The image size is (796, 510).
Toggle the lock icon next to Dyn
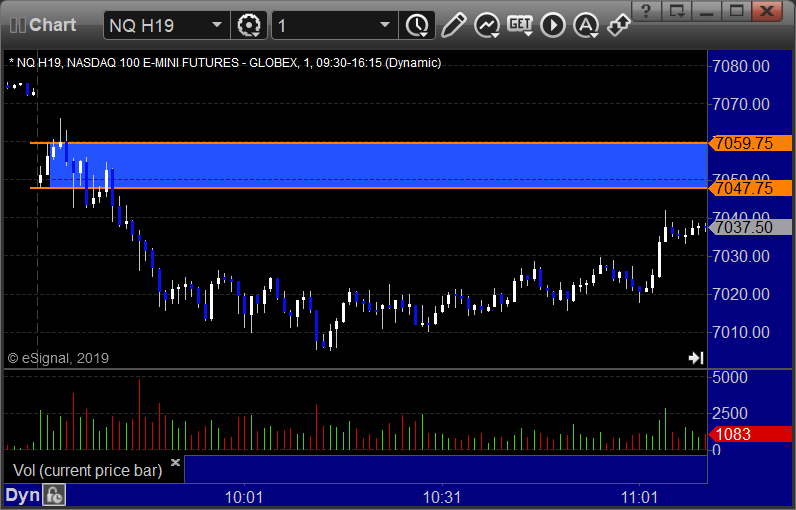point(54,495)
